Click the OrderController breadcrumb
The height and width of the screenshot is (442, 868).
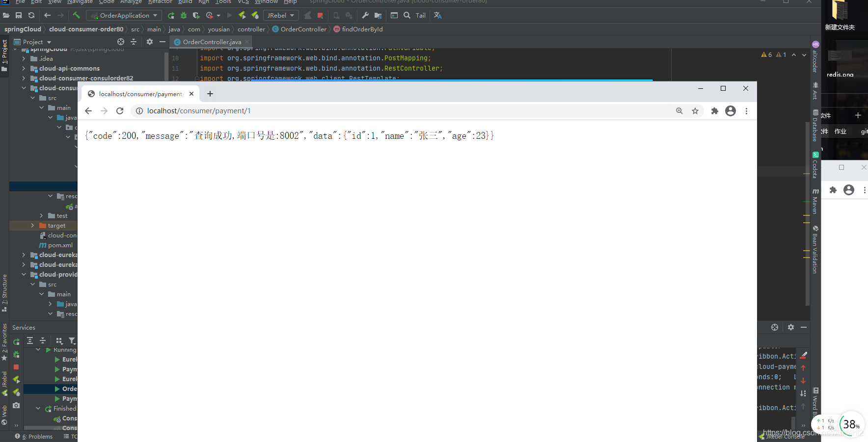(299, 29)
